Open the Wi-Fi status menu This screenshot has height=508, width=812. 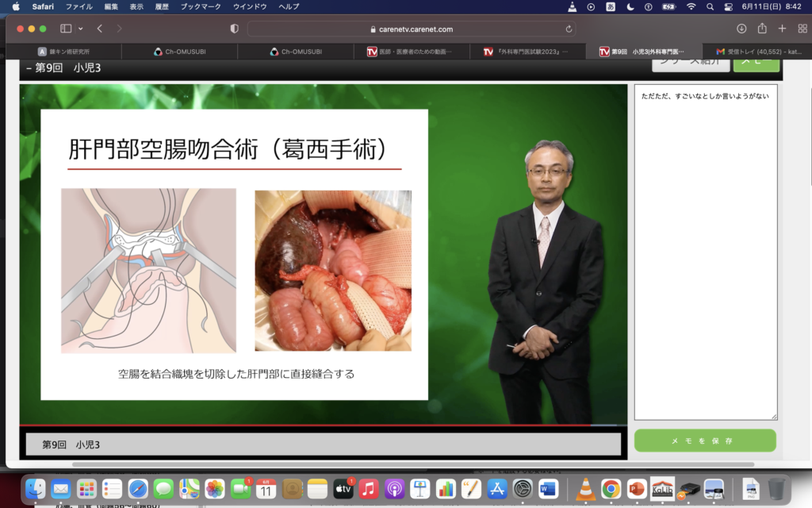(691, 6)
